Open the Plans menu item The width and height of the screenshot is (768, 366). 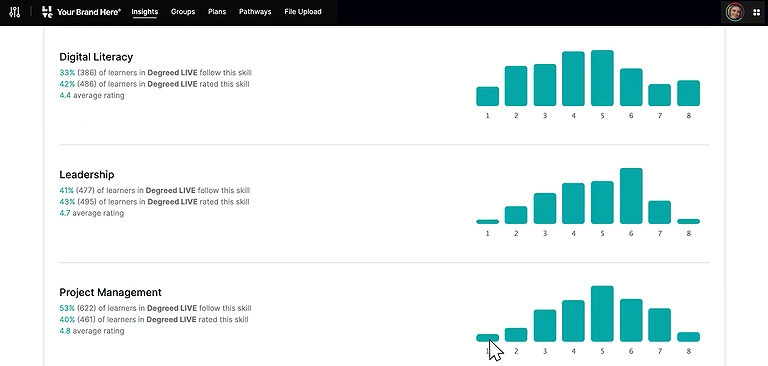coord(217,12)
